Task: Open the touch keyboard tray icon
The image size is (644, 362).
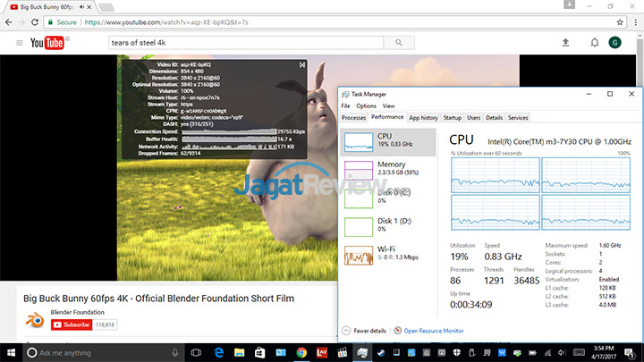Action: (579, 352)
